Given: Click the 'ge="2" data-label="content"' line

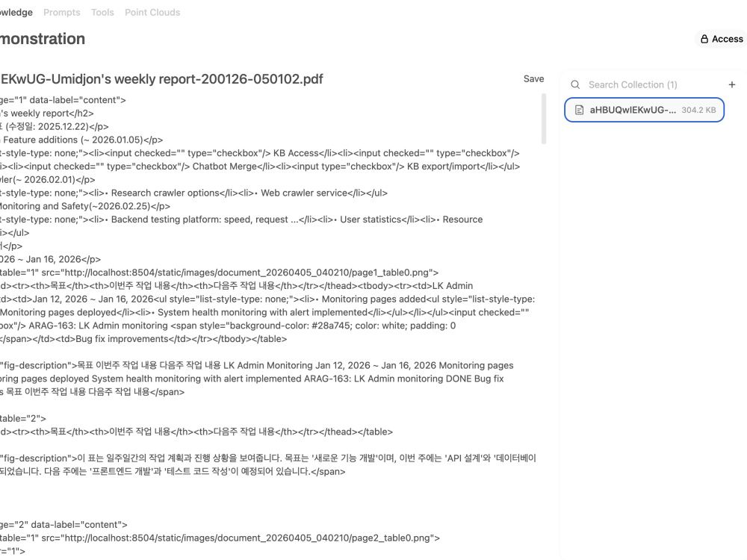Looking at the screenshot, I should point(63,525).
